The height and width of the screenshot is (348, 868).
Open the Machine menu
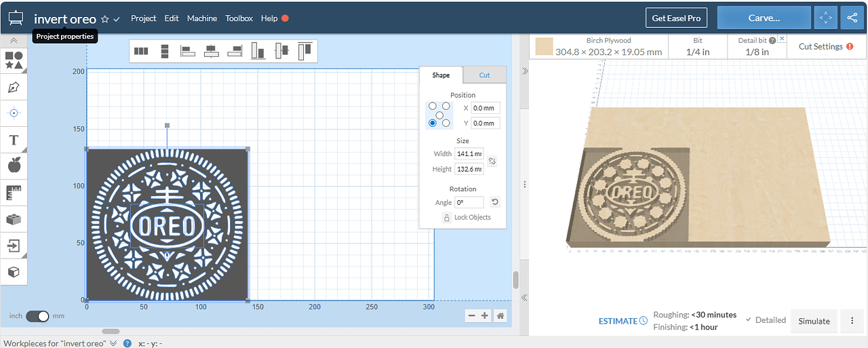[202, 18]
